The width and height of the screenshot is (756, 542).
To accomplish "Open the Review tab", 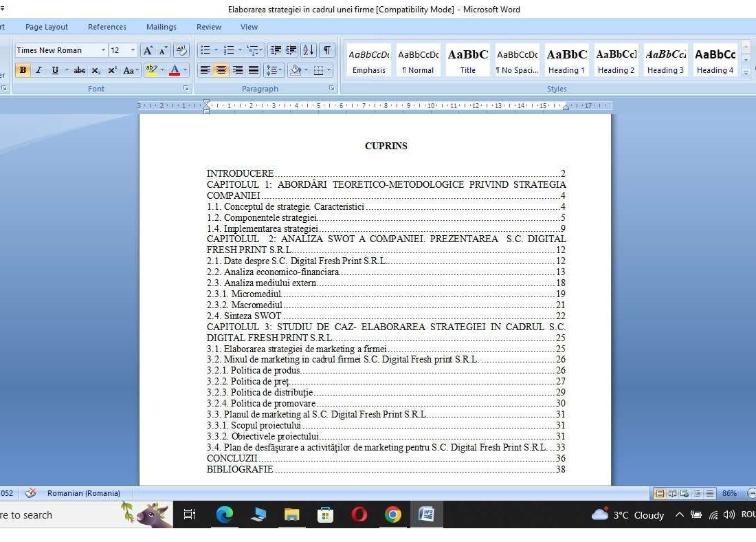I will [x=208, y=27].
